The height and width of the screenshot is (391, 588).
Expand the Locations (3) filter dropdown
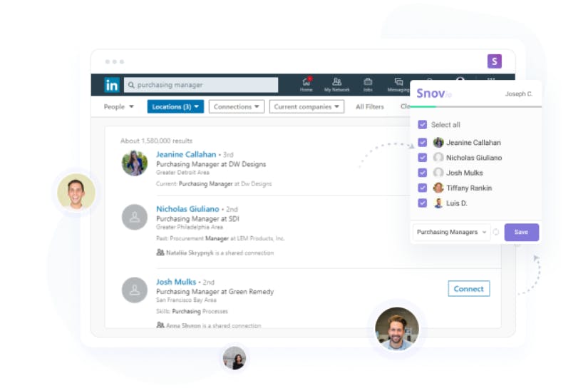click(x=175, y=106)
